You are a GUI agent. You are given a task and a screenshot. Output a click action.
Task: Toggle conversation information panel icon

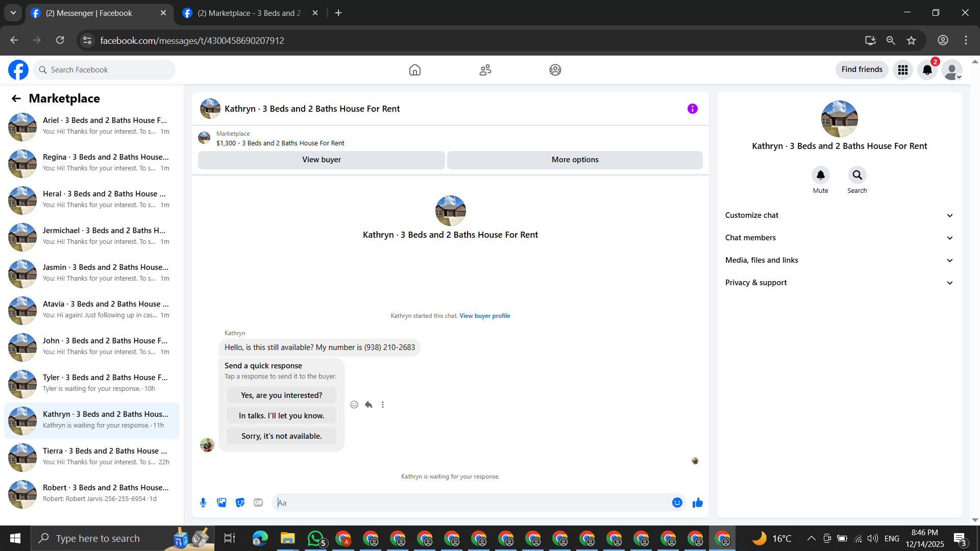[692, 109]
